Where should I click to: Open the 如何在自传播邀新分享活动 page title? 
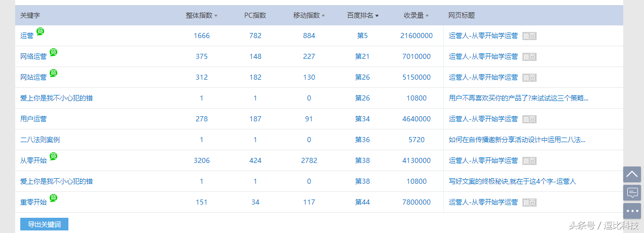(517, 140)
